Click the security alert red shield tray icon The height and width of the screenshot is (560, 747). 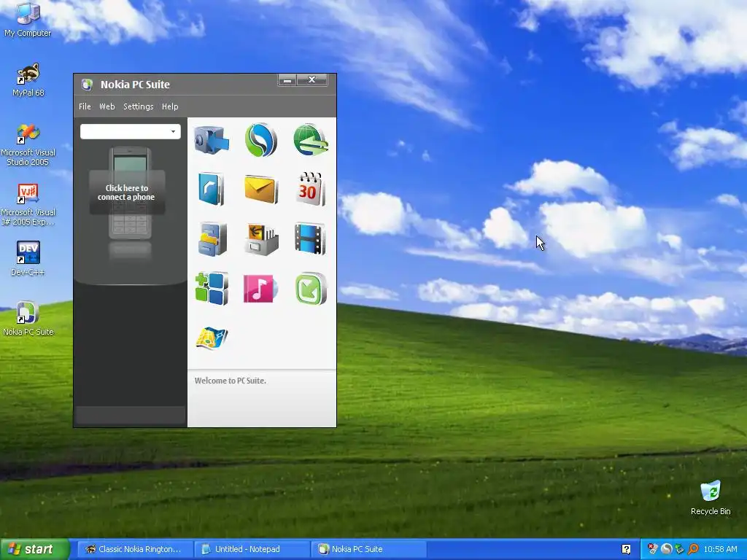click(x=653, y=549)
